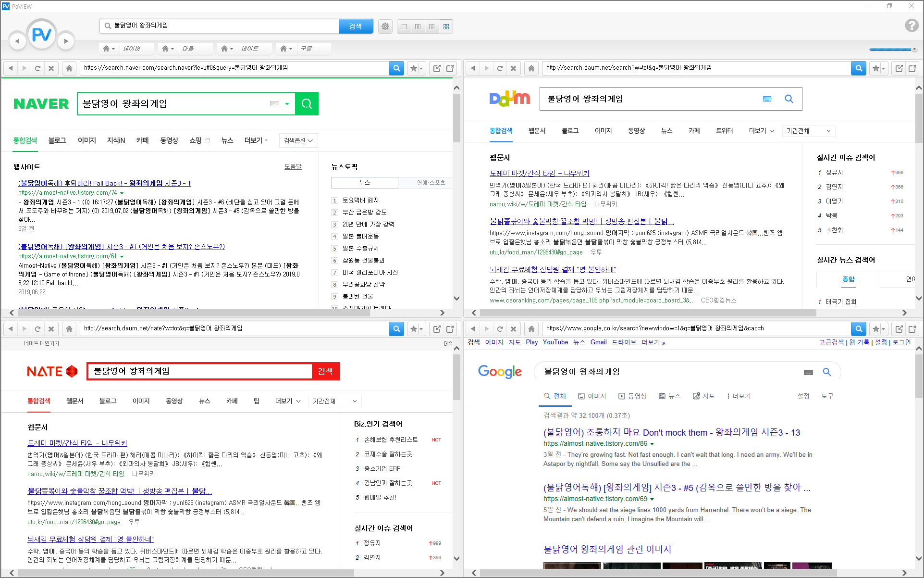Click the PaVIEW global back arrow
The image size is (924, 578).
coord(17,41)
